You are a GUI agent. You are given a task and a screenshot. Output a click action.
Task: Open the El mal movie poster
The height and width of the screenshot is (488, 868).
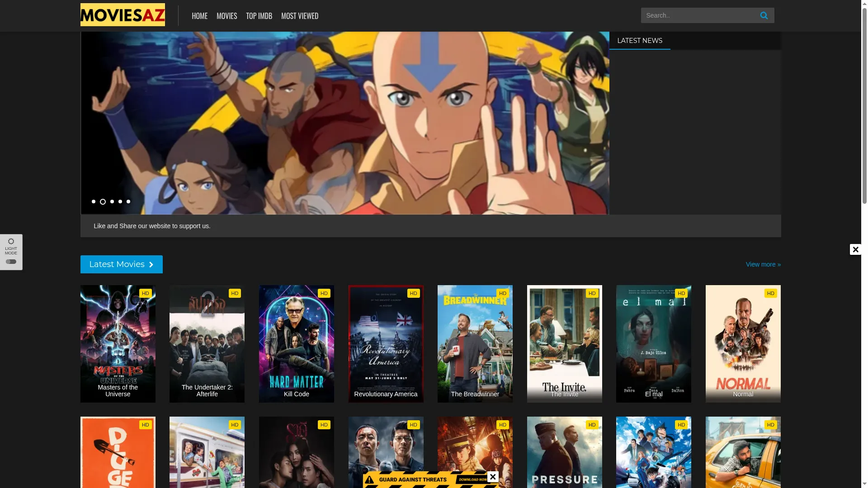(x=654, y=343)
